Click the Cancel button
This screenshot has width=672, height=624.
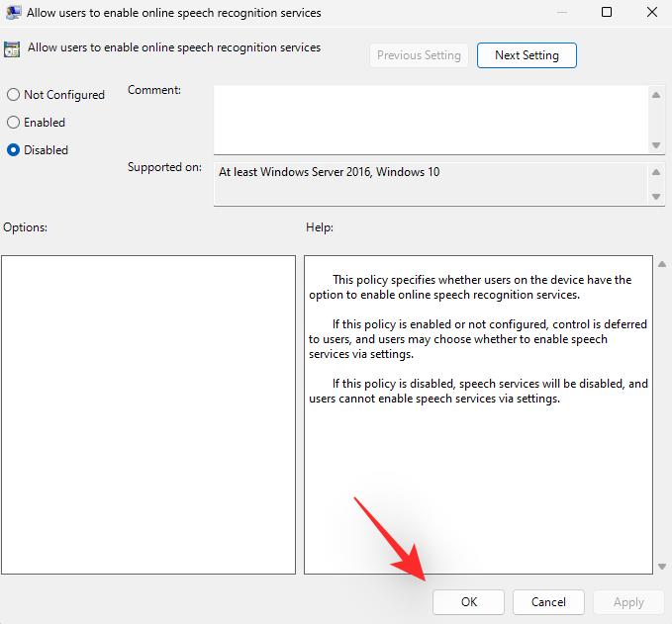coord(548,602)
